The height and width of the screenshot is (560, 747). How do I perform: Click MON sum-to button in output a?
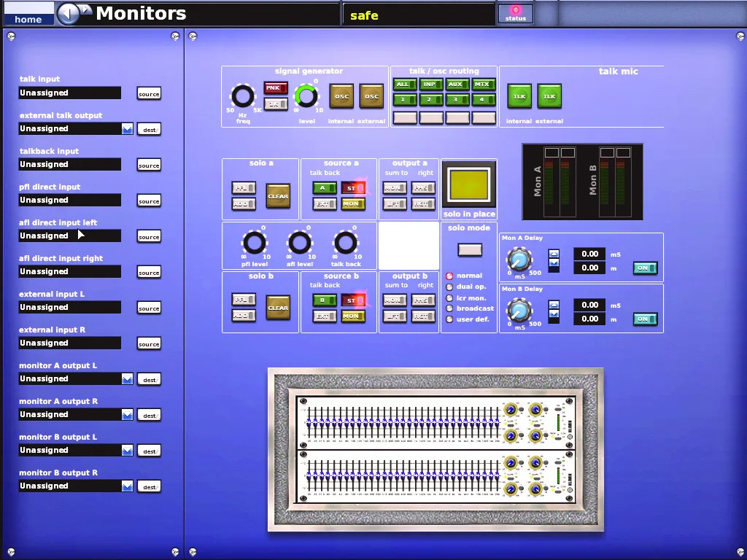[x=395, y=188]
